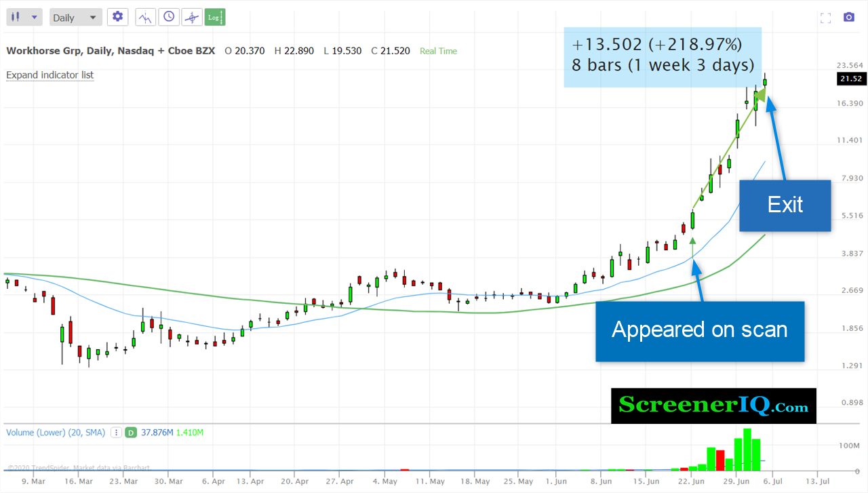The width and height of the screenshot is (868, 493).
Task: Select the crosshair drawing tool icon
Action: [x=192, y=18]
